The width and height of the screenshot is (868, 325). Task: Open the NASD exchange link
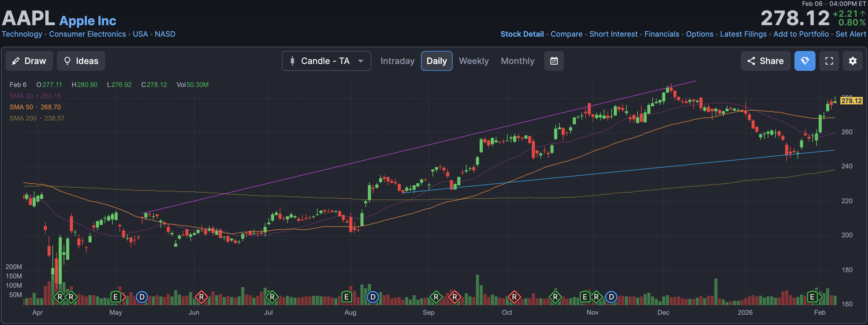pos(165,34)
